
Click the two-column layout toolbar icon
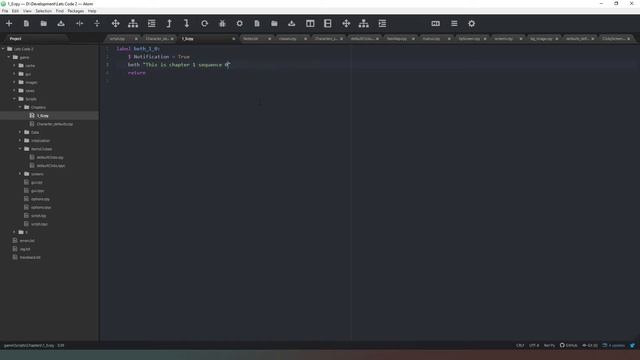pos(310,24)
